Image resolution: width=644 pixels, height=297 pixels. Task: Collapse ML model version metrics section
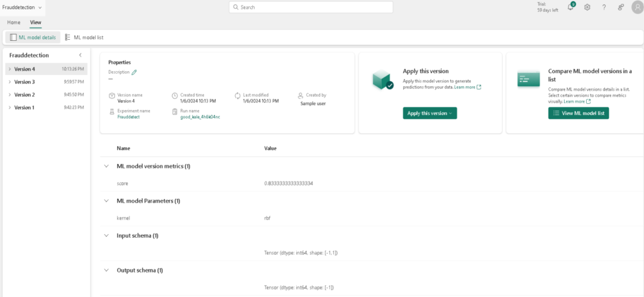coord(105,166)
